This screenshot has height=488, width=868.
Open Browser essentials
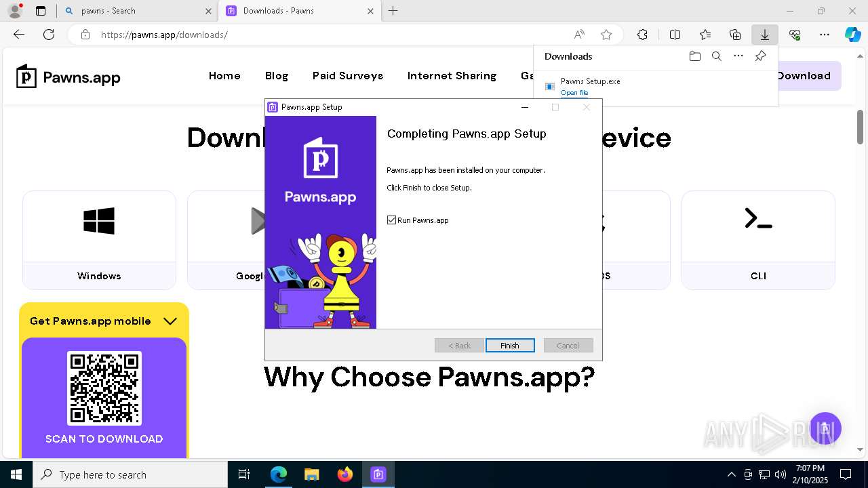click(795, 35)
